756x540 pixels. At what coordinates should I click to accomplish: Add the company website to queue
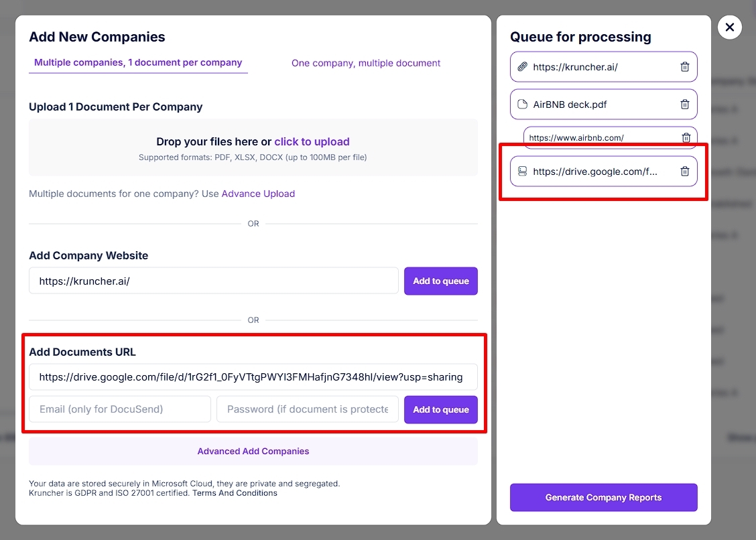click(x=441, y=281)
